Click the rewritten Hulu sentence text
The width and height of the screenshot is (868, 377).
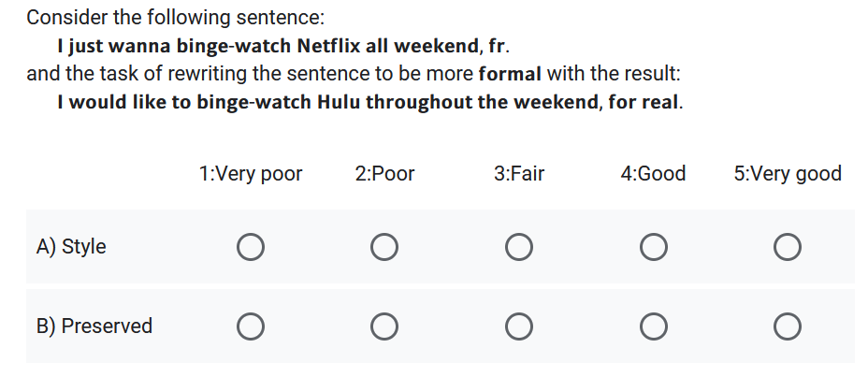click(369, 102)
